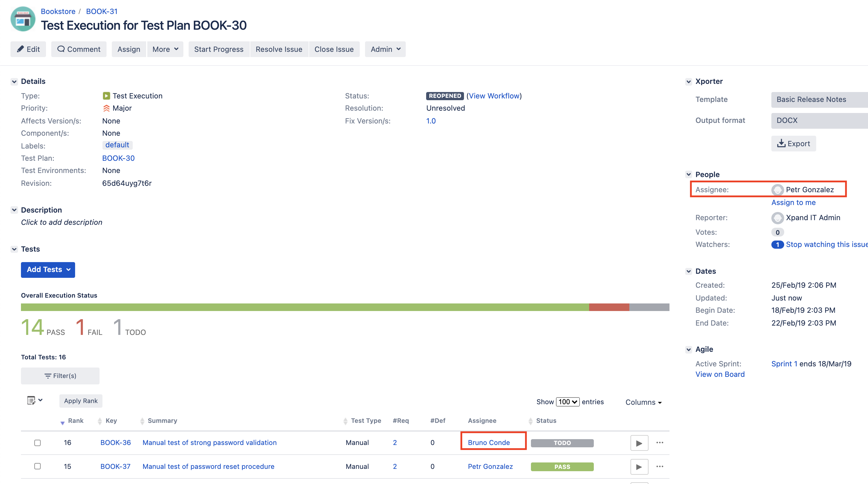Open View Workflow link
Screen dimensions: 868x484
tap(494, 96)
